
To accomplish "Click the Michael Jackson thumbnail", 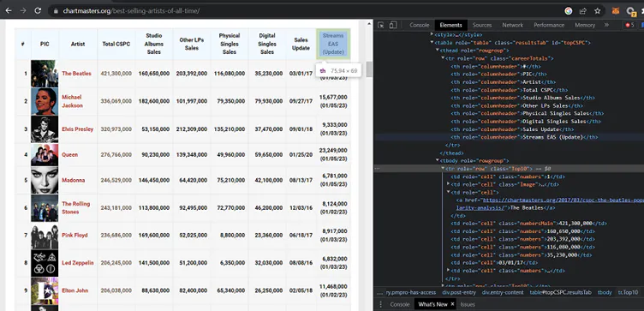I will pyautogui.click(x=45, y=101).
